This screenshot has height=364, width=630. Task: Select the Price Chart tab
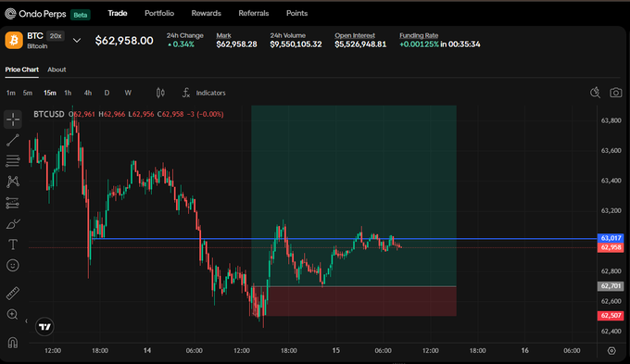tap(21, 69)
